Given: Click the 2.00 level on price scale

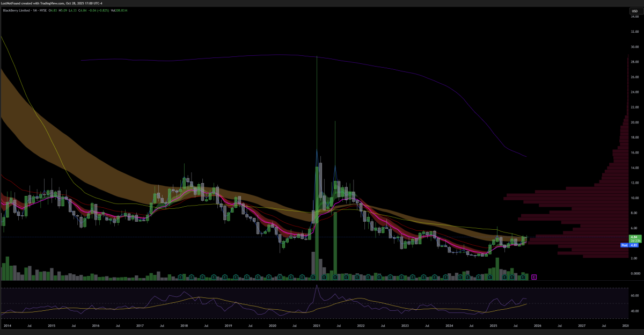Looking at the screenshot, I should [x=634, y=258].
